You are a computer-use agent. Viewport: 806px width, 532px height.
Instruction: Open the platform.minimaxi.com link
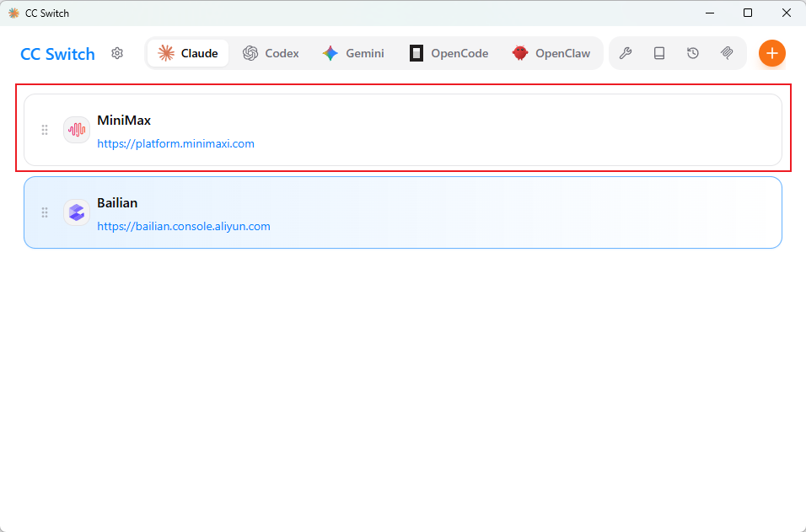(x=176, y=143)
